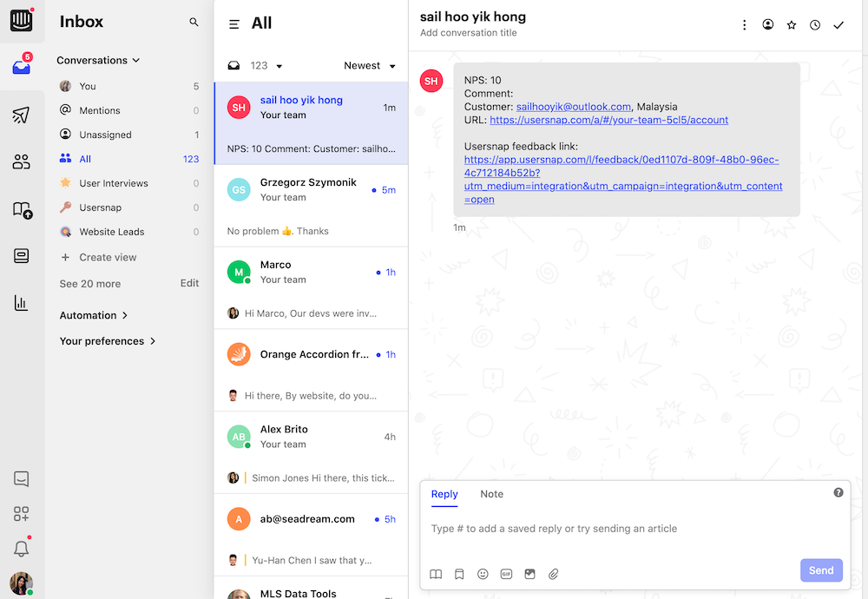Open the App Store grid icon
Viewport: 868px width, 599px height.
21,514
